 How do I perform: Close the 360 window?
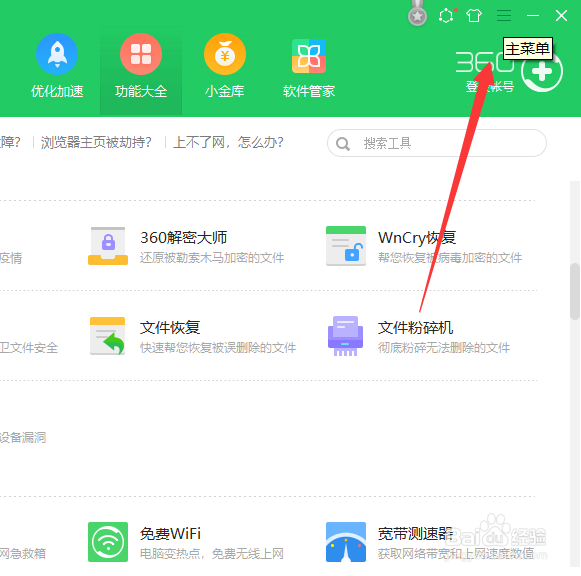pos(561,16)
